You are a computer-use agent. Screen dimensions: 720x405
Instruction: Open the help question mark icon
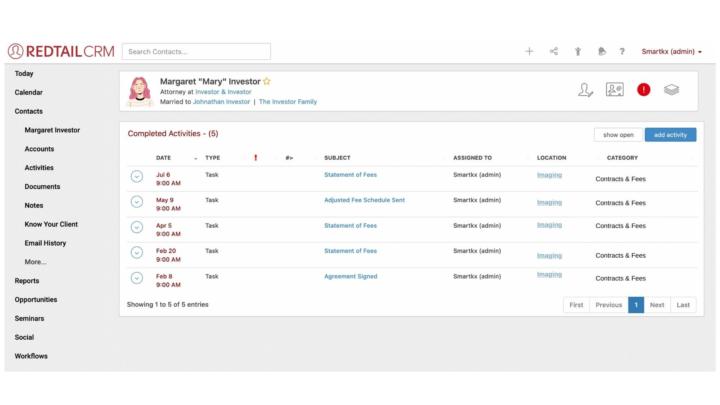[622, 51]
